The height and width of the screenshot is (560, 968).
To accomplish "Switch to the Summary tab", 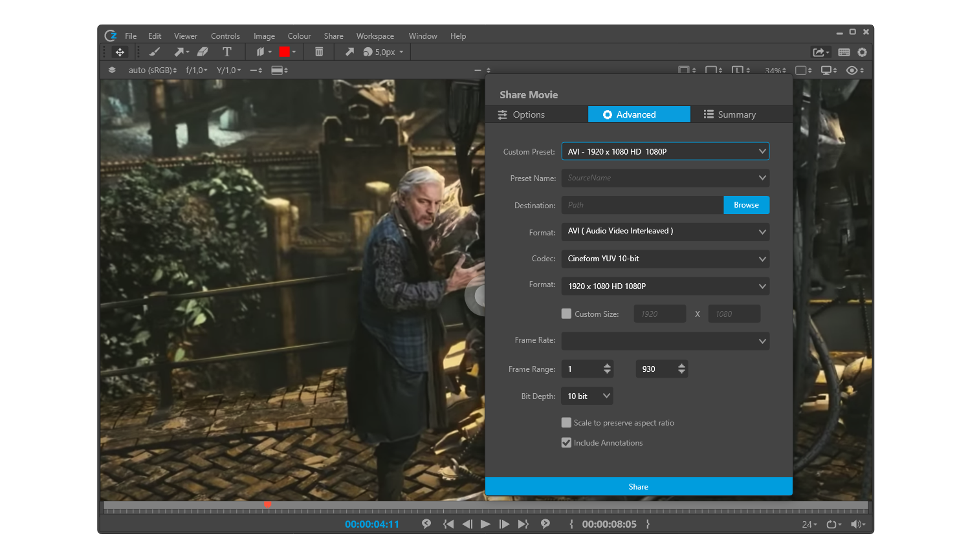I will (x=741, y=114).
